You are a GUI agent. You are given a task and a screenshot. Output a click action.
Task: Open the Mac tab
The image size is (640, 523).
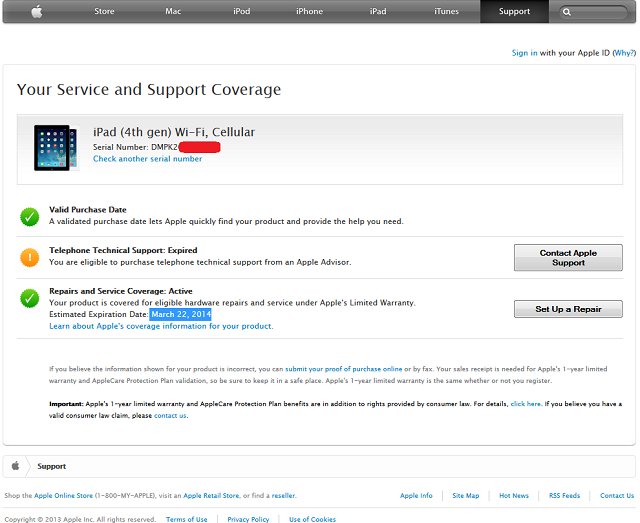click(x=173, y=11)
